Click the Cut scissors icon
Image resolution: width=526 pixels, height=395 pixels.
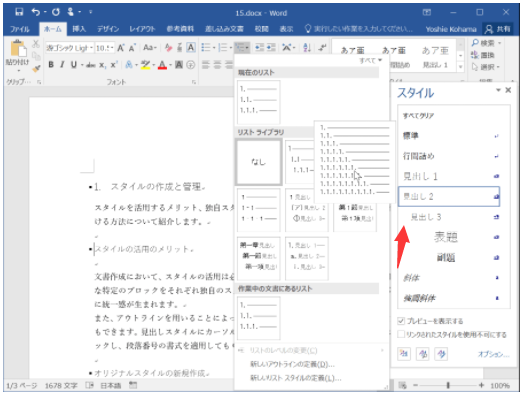coord(36,44)
